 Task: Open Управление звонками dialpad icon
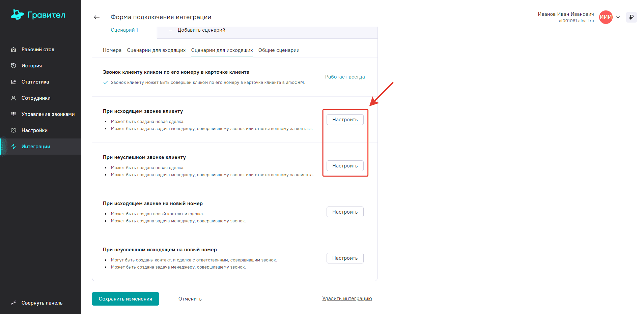click(13, 114)
